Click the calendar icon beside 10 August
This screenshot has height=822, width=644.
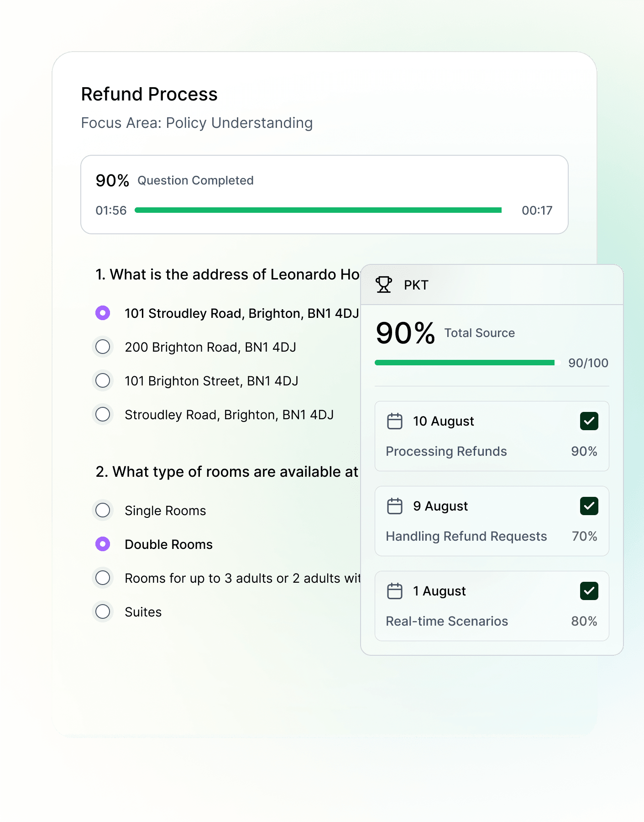point(394,421)
